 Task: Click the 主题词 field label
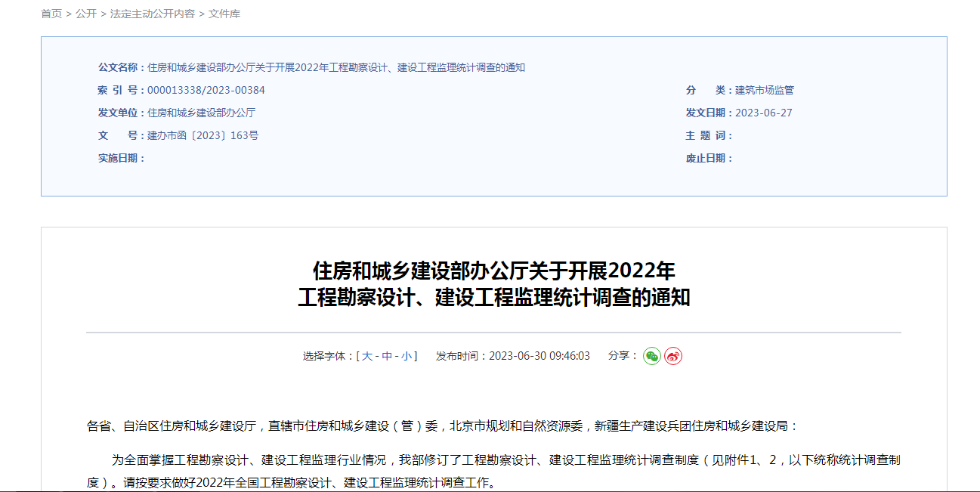[x=709, y=135]
